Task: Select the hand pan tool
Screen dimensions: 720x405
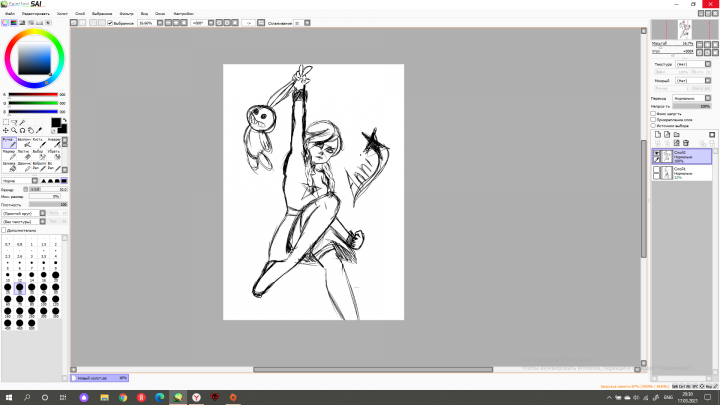Action: [30, 131]
